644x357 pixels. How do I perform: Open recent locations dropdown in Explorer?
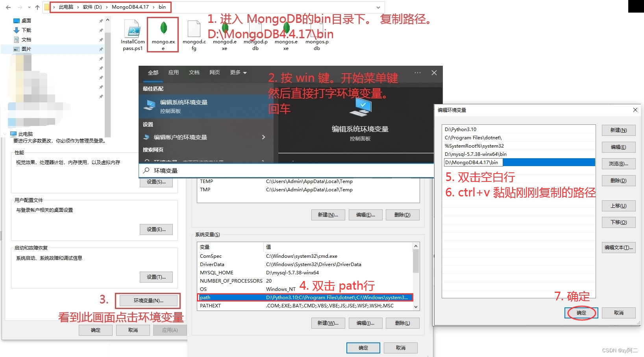pyautogui.click(x=29, y=7)
